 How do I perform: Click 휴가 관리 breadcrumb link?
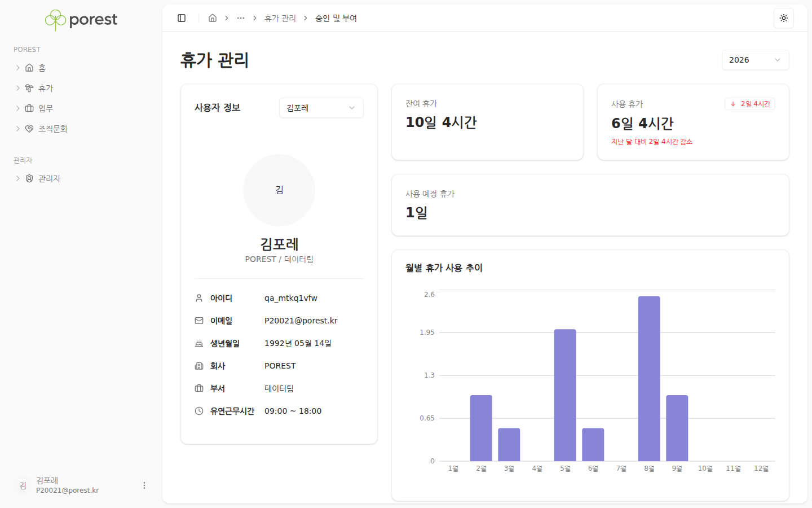280,18
